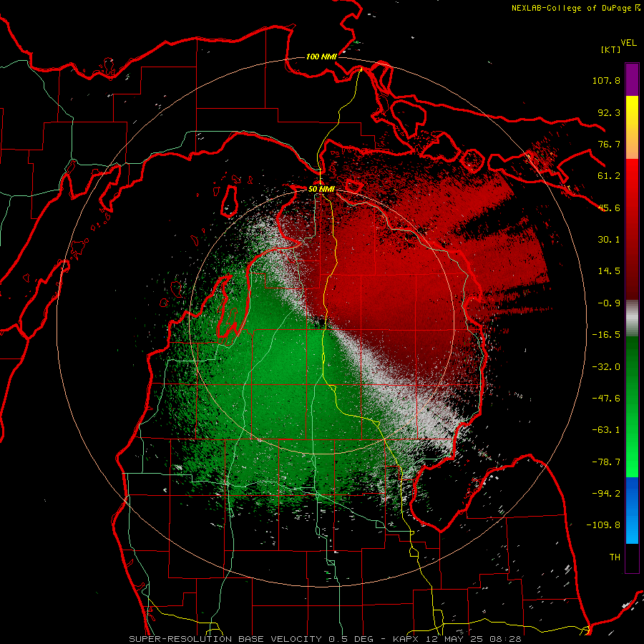Select the 92.3 velocity scale value

[609, 112]
